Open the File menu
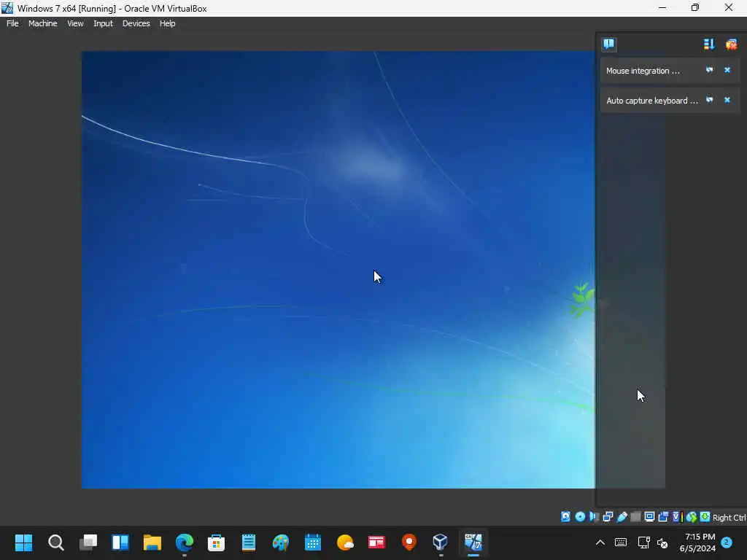Screen dimensions: 747x560 coord(12,23)
